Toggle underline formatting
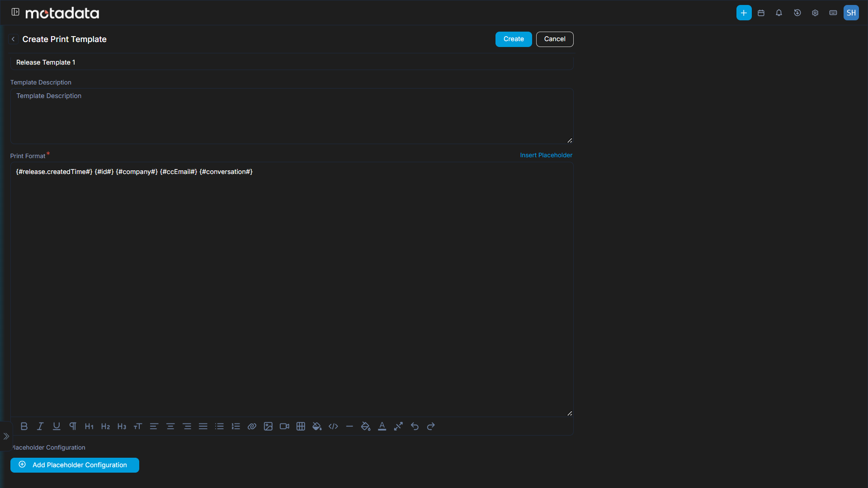The image size is (868, 488). coord(57,426)
